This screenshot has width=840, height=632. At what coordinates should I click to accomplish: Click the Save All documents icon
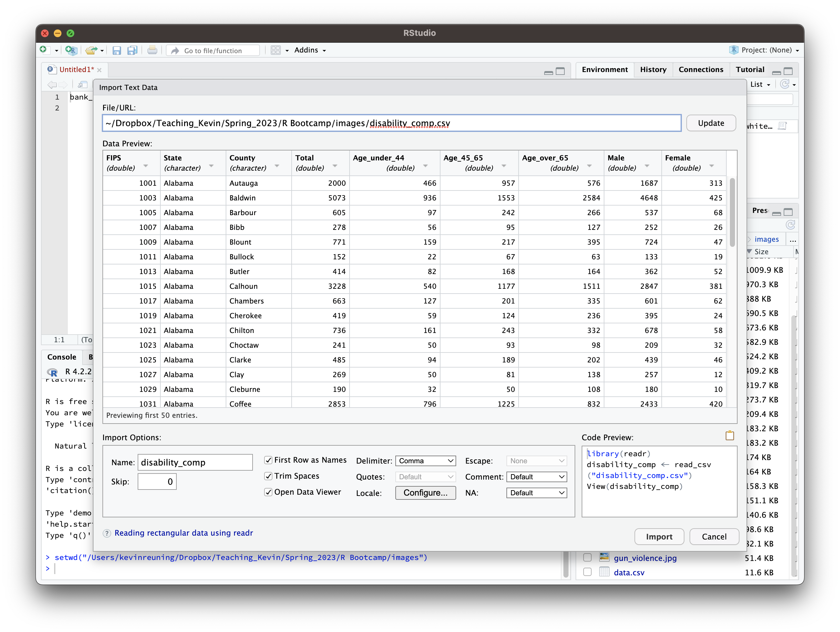click(132, 50)
